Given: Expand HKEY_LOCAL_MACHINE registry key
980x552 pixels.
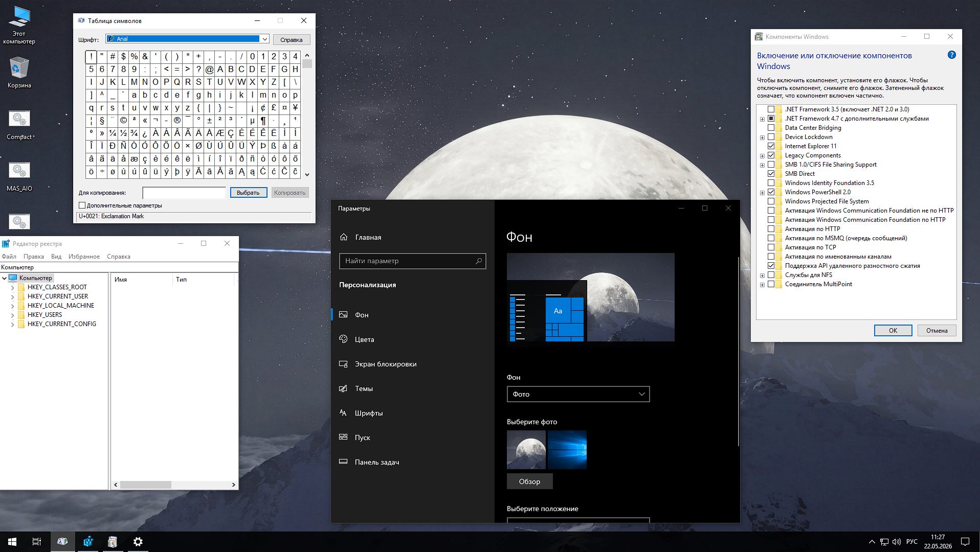Looking at the screenshot, I should tap(12, 306).
